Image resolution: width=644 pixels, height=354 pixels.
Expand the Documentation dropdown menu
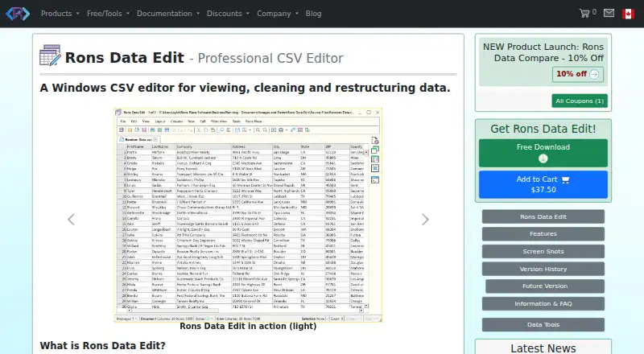click(x=168, y=14)
